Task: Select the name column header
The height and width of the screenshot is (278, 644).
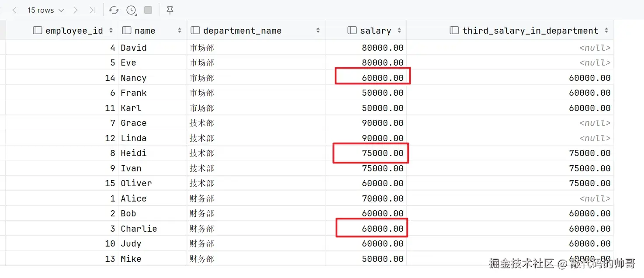Action: click(x=152, y=31)
